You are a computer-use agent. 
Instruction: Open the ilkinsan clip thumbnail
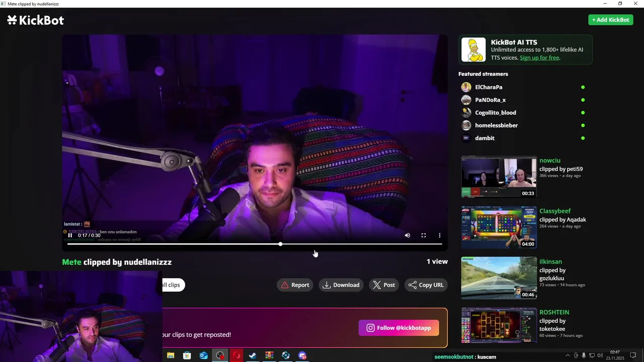click(x=499, y=278)
